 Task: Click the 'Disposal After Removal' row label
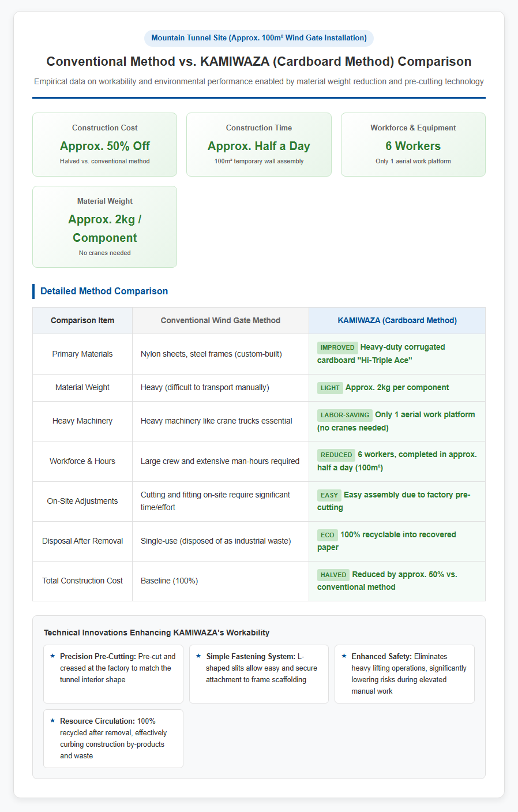[x=82, y=541]
